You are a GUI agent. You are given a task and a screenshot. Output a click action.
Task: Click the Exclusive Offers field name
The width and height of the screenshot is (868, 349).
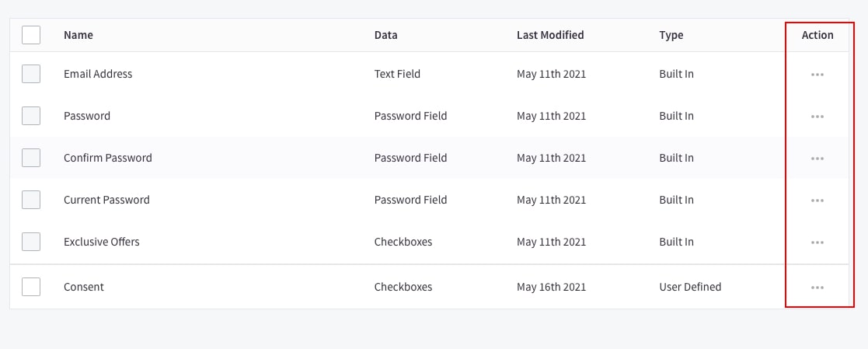click(x=102, y=242)
